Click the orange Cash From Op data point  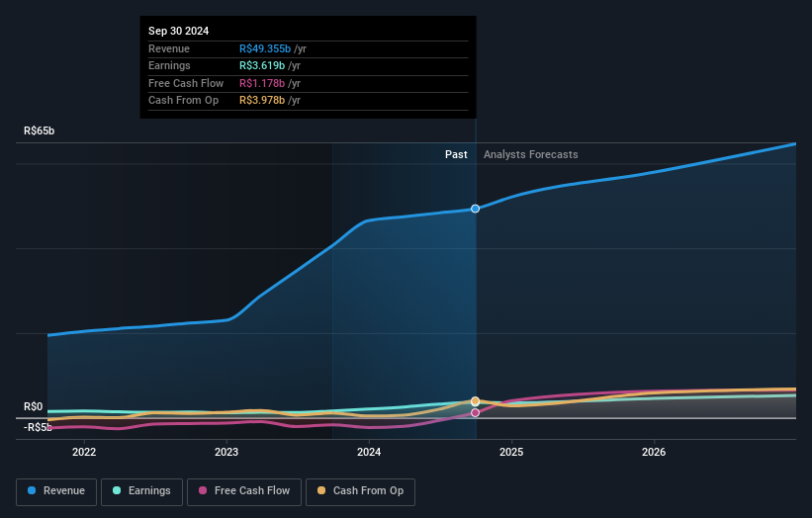pos(475,401)
